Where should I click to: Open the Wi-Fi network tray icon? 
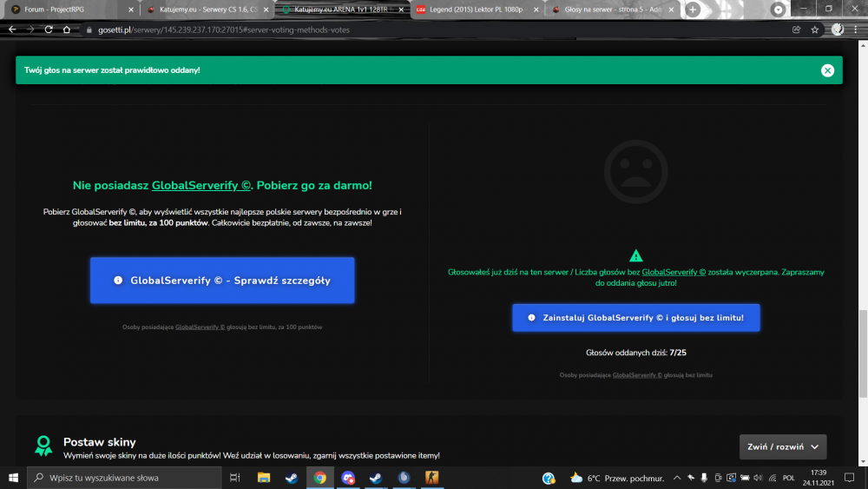[773, 478]
